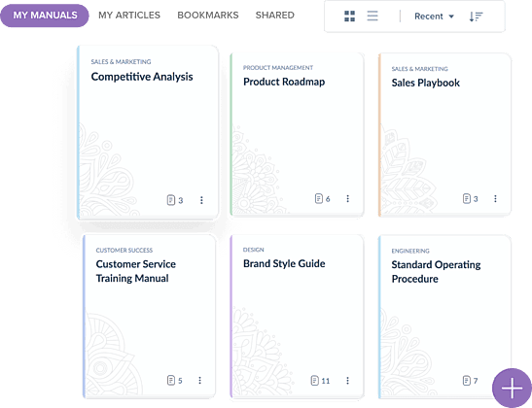Click the Product Roadmap title
The image size is (532, 408).
284,82
